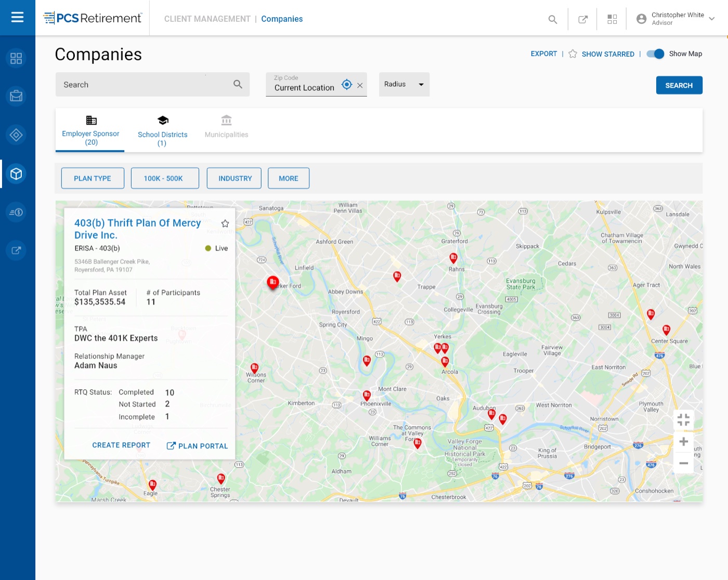Screen dimensions: 728x580
Task: Click the header search magnifier icon
Action: (553, 19)
